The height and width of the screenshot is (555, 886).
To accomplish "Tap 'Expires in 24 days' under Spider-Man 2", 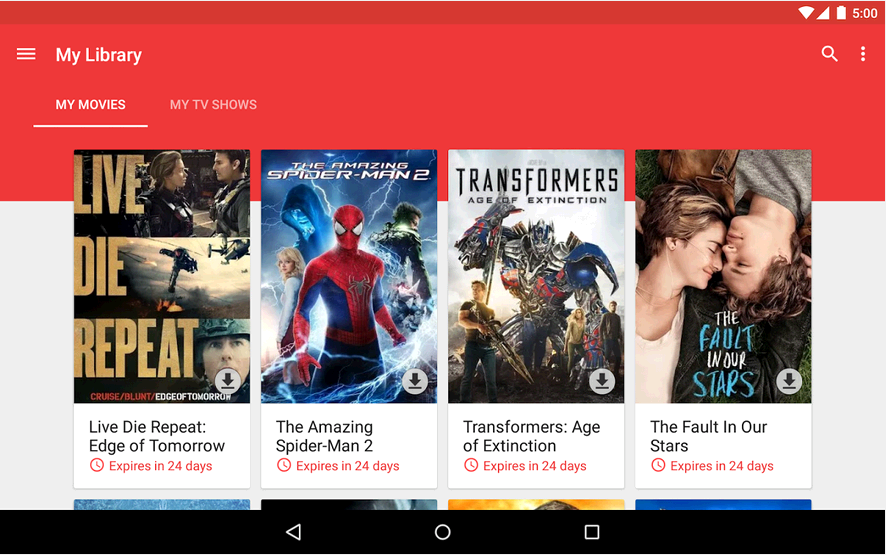I will (348, 466).
